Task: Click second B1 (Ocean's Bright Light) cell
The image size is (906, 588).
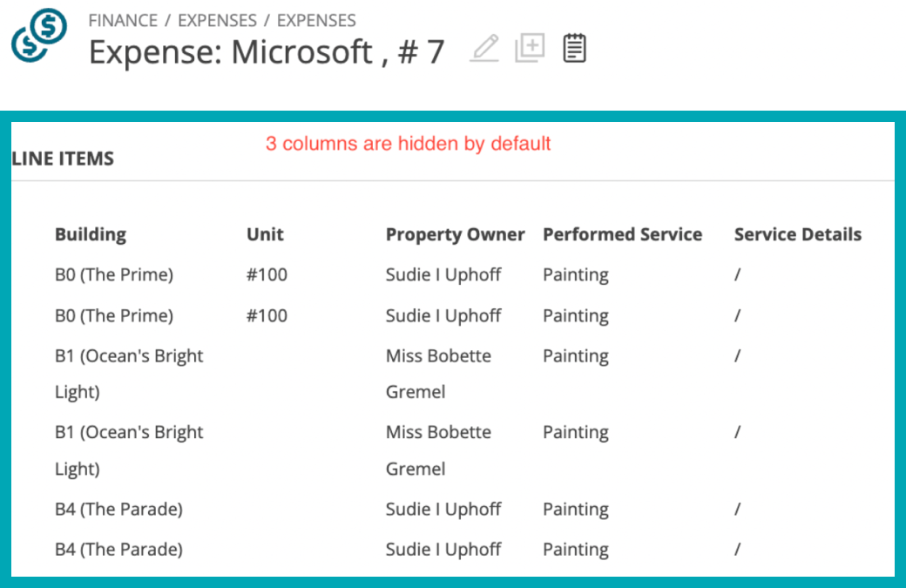Action: (x=129, y=450)
